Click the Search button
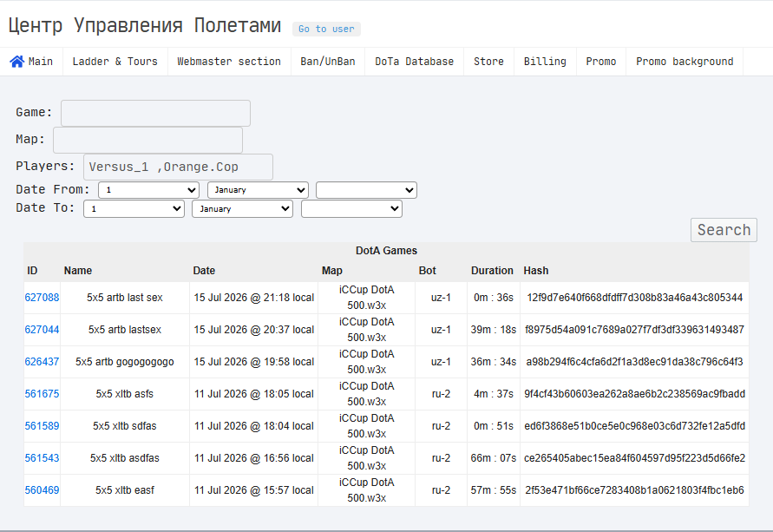773x532 pixels. click(x=724, y=230)
